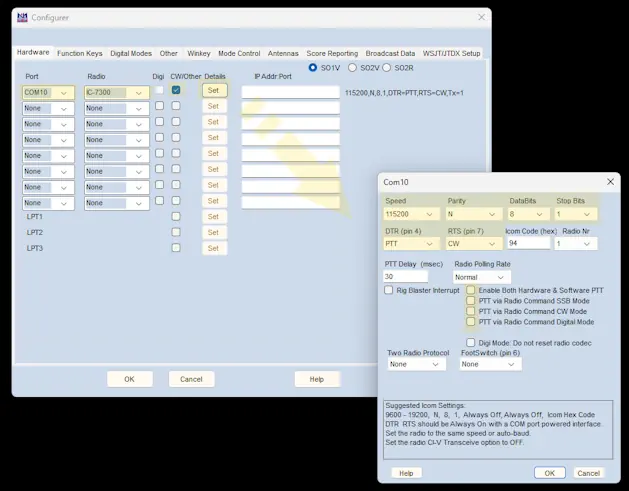Check Enable Both Hardware & Software PTT
The image size is (629, 491).
coord(471,290)
